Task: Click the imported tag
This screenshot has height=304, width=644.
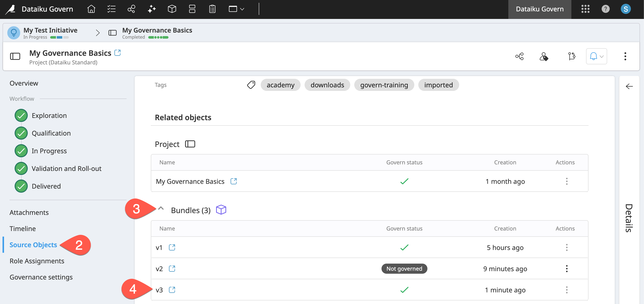Action: point(438,85)
